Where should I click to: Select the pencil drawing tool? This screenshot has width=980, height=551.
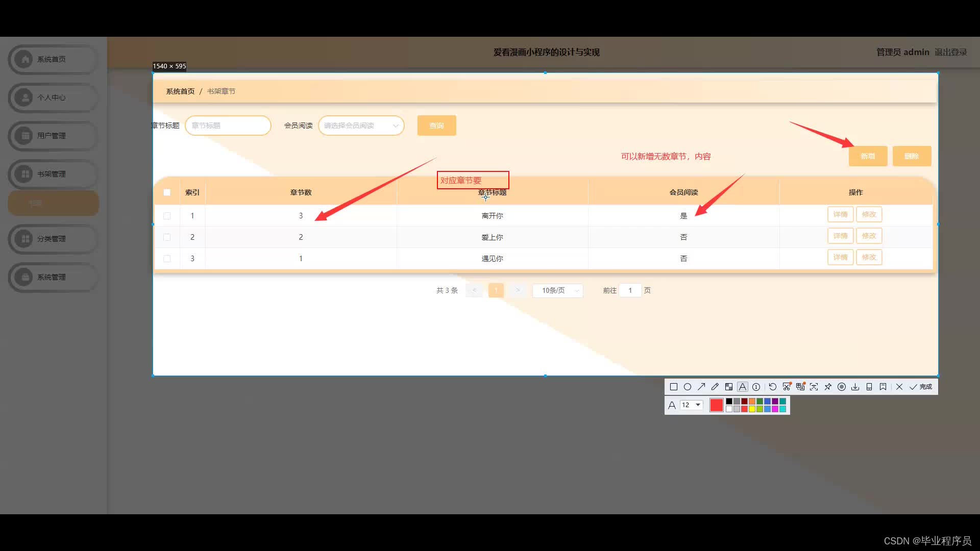pos(715,387)
